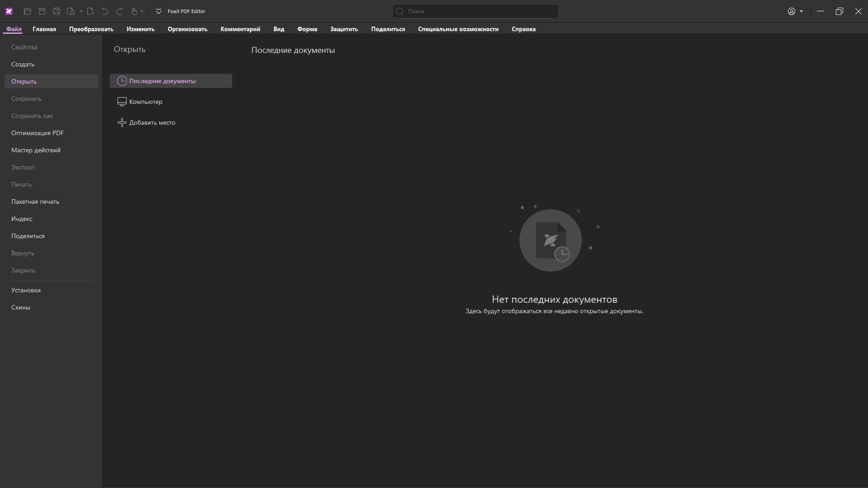
Task: Click the Print icon in quick access toolbar
Action: 57,11
